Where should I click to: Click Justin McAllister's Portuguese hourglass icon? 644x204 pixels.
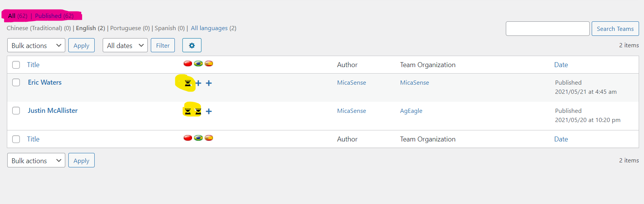[198, 111]
